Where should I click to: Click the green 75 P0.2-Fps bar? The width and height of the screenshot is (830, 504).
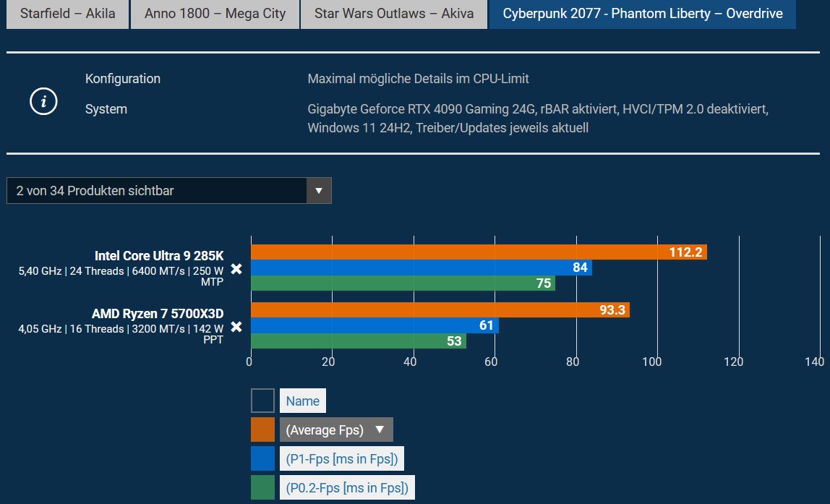[x=403, y=283]
